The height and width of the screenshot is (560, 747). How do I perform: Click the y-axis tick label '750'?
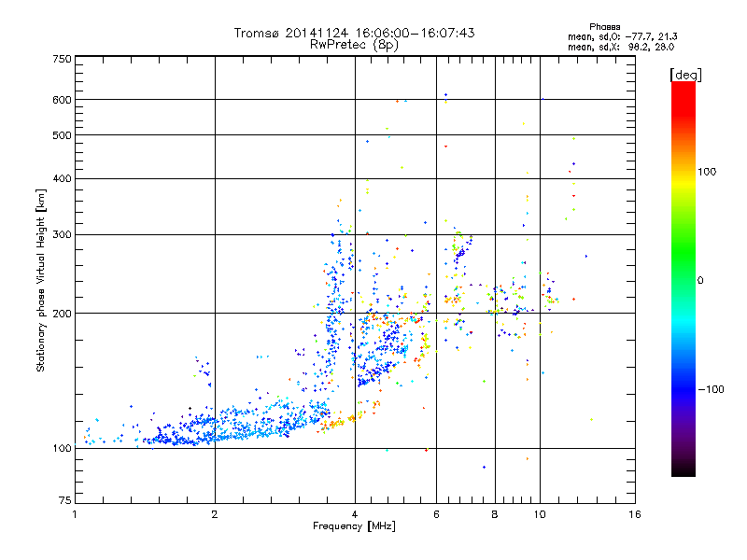coord(63,59)
